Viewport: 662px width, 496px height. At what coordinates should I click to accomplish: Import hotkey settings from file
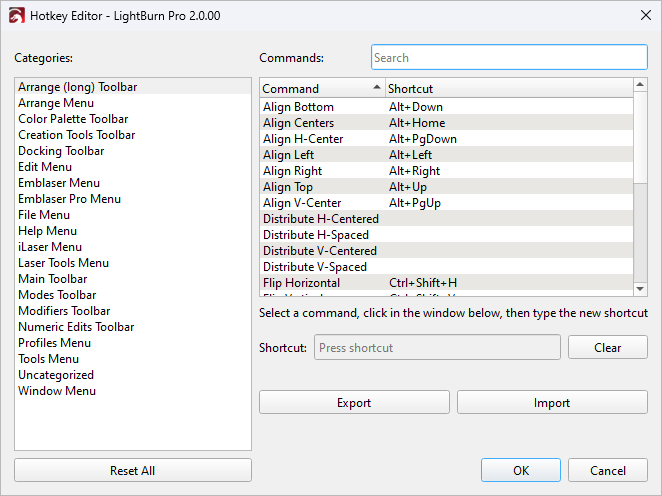pyautogui.click(x=552, y=403)
